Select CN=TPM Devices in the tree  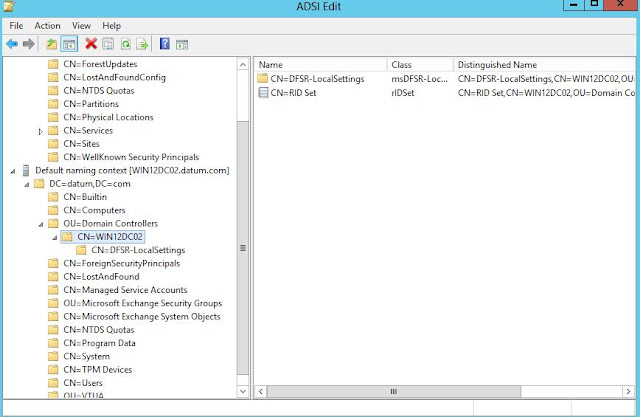tap(98, 370)
